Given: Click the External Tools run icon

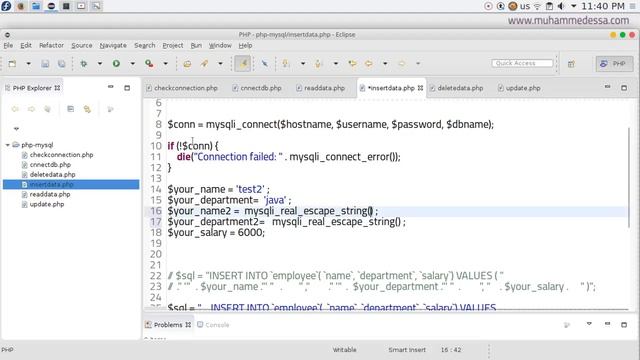Looking at the screenshot, I should (149, 64).
